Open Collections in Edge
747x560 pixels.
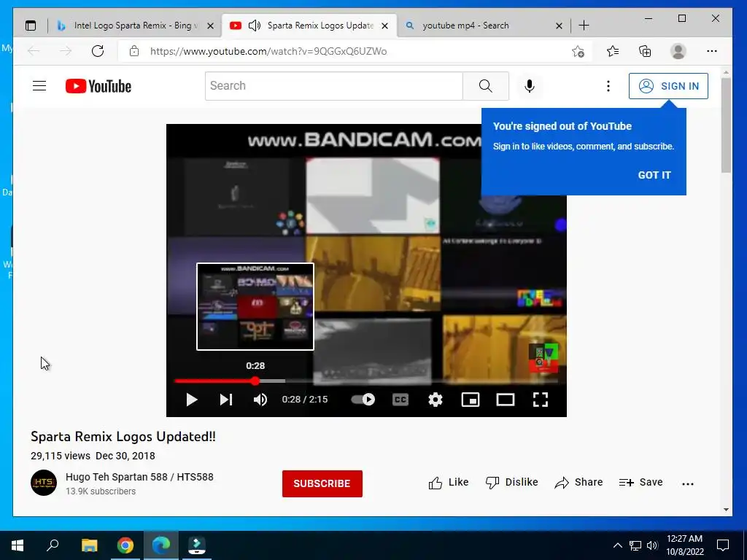645,51
